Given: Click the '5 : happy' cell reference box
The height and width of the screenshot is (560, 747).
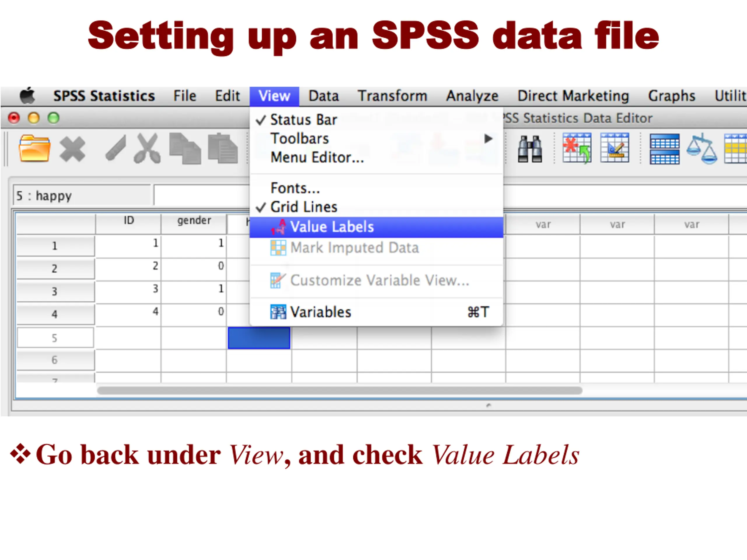Looking at the screenshot, I should (x=82, y=195).
